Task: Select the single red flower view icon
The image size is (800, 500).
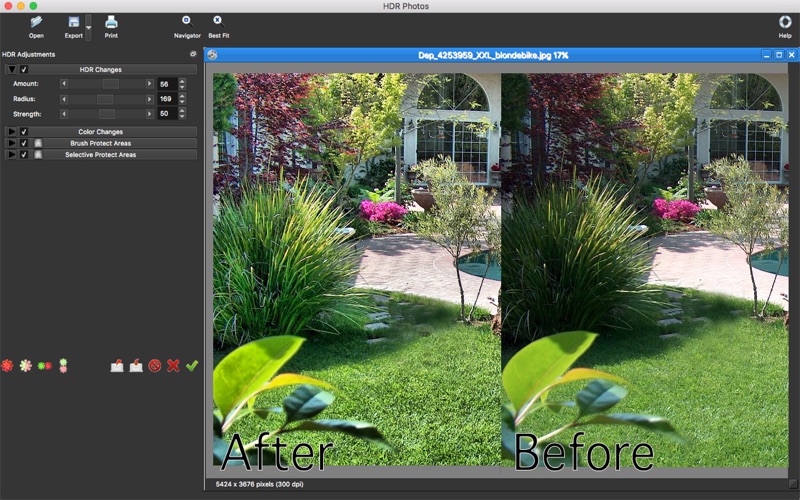Action: [7, 365]
